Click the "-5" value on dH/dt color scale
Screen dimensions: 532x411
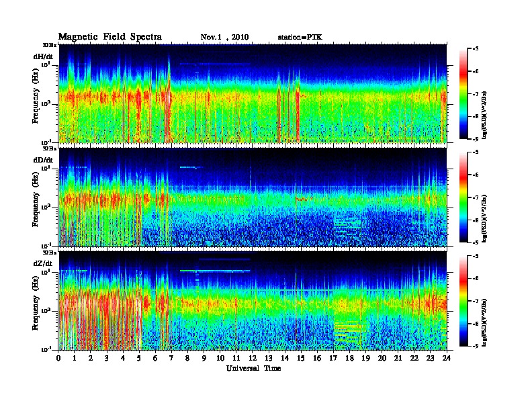476,49
